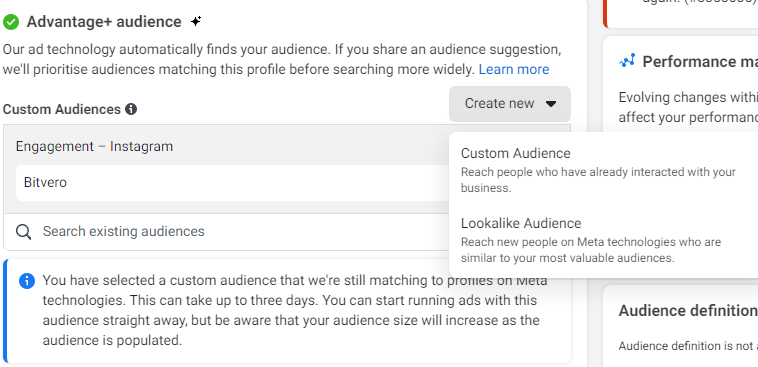Click the green checkmark beside Advantage+ audience
Image resolution: width=758 pixels, height=367 pixels.
pyautogui.click(x=11, y=22)
